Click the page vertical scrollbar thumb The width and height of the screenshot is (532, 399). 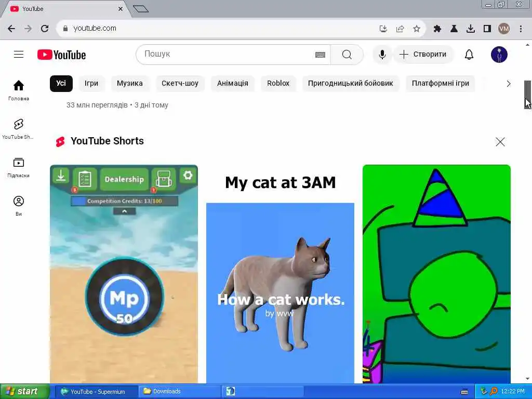pyautogui.click(x=527, y=95)
